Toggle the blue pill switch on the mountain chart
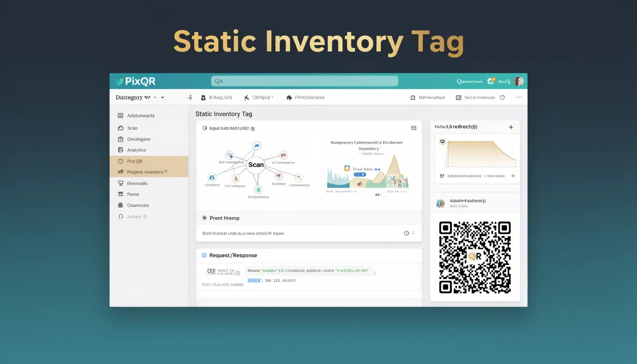Screen dimensions: 637x364 (360, 175)
